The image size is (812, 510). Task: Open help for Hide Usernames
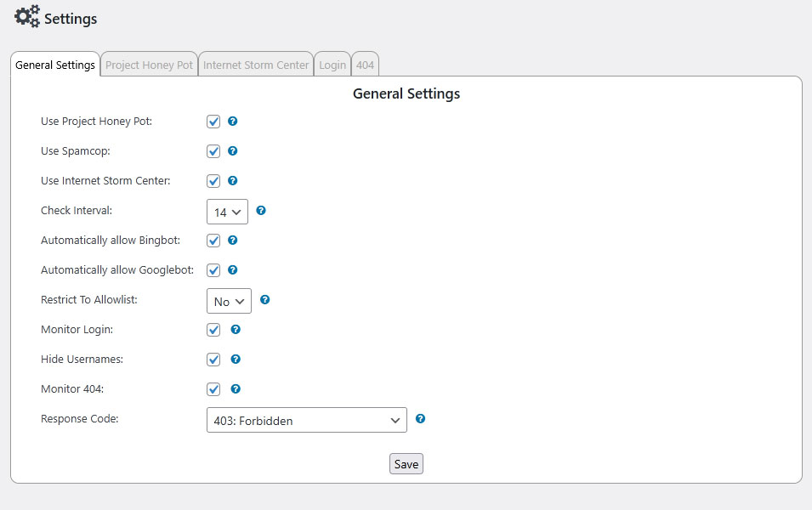click(x=236, y=360)
